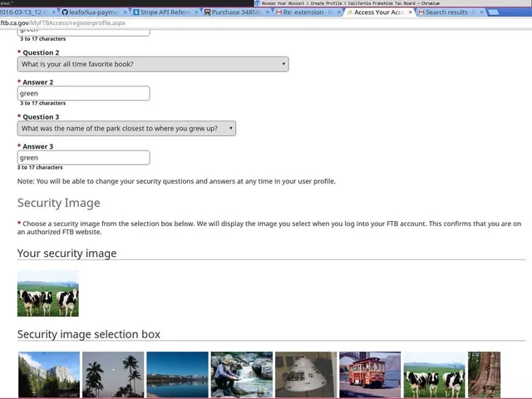The image size is (532, 399).
Task: Click the FTB favicon on Access Your Account tab
Action: coord(350,12)
